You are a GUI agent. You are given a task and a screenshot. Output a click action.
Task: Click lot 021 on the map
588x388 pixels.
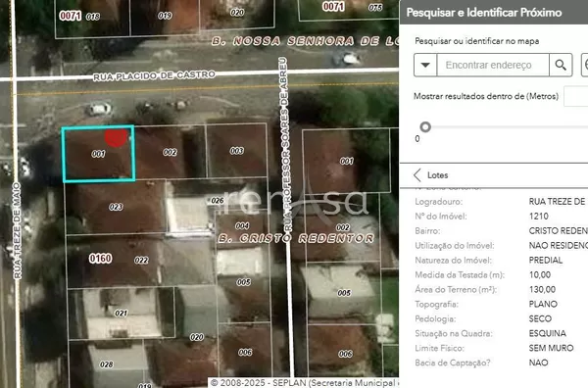122,313
